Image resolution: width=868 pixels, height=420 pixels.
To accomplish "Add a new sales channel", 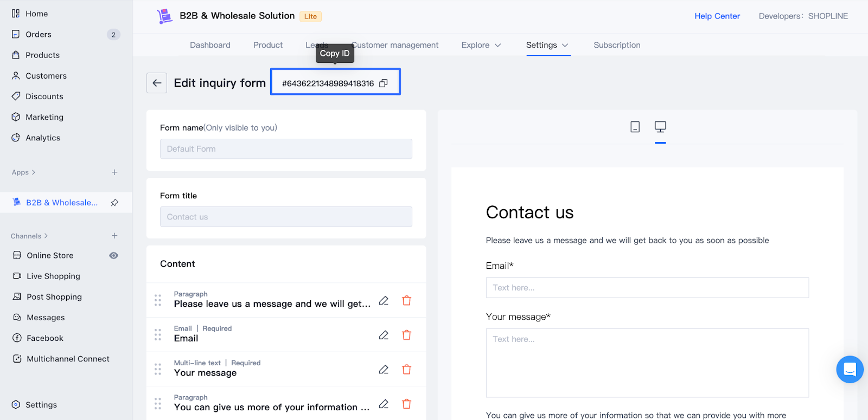I will pos(114,236).
